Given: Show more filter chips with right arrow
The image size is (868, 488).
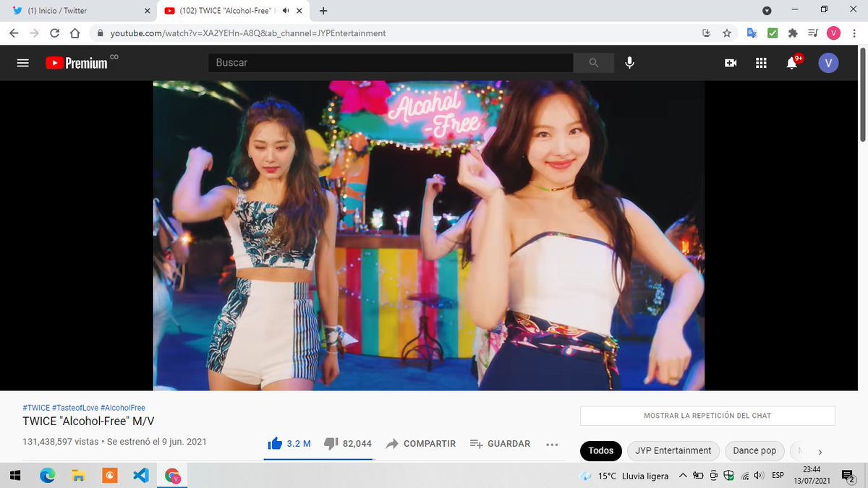Looking at the screenshot, I should (820, 452).
